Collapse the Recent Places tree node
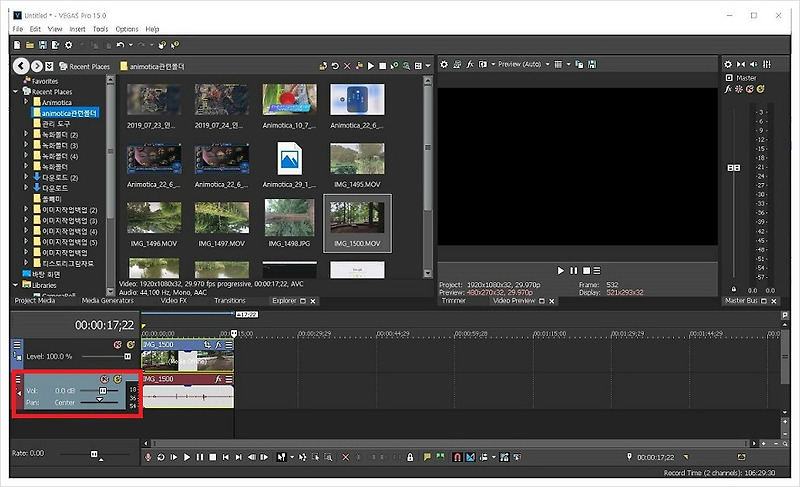Image resolution: width=800 pixels, height=487 pixels. (x=15, y=91)
